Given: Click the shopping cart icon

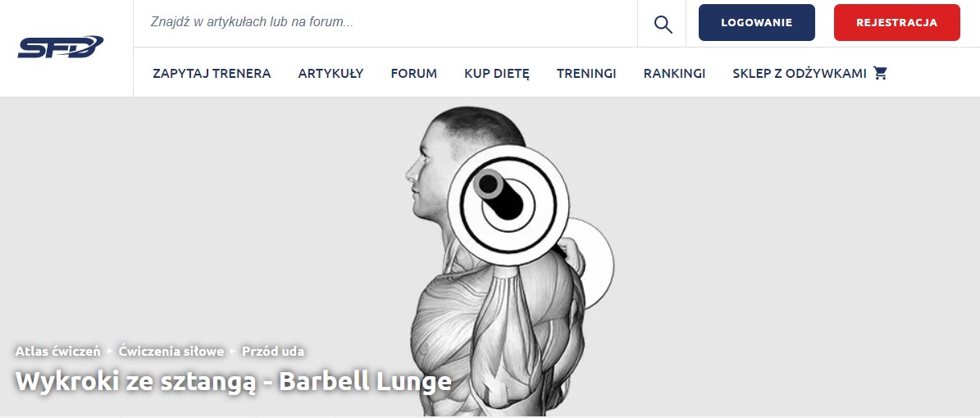Looking at the screenshot, I should [x=880, y=73].
